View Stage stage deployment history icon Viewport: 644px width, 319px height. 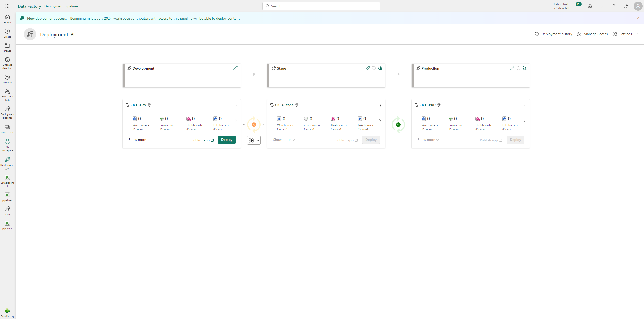tap(374, 68)
